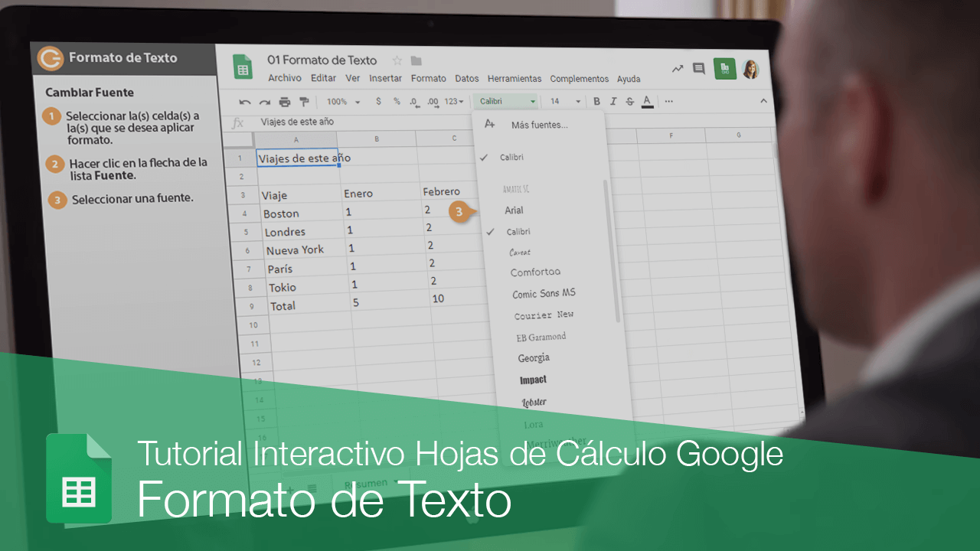Increase decimal places icon
This screenshot has height=551, width=980.
click(x=433, y=101)
